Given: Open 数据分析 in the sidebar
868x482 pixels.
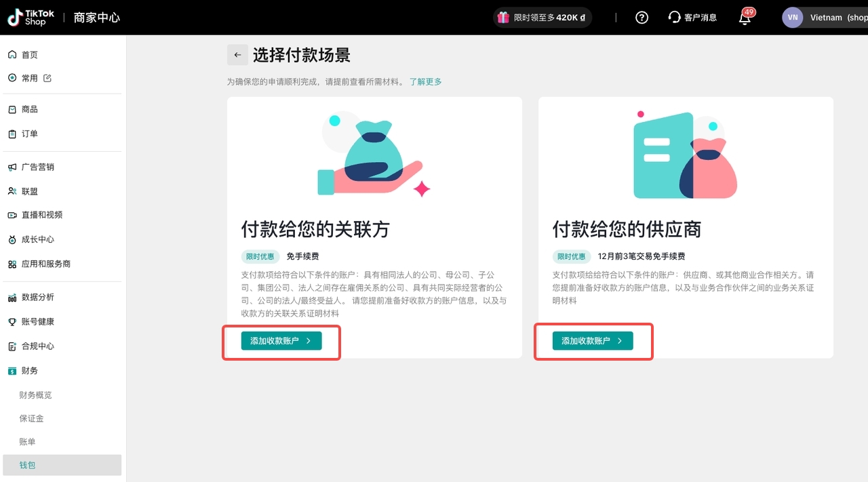Looking at the screenshot, I should point(37,298).
